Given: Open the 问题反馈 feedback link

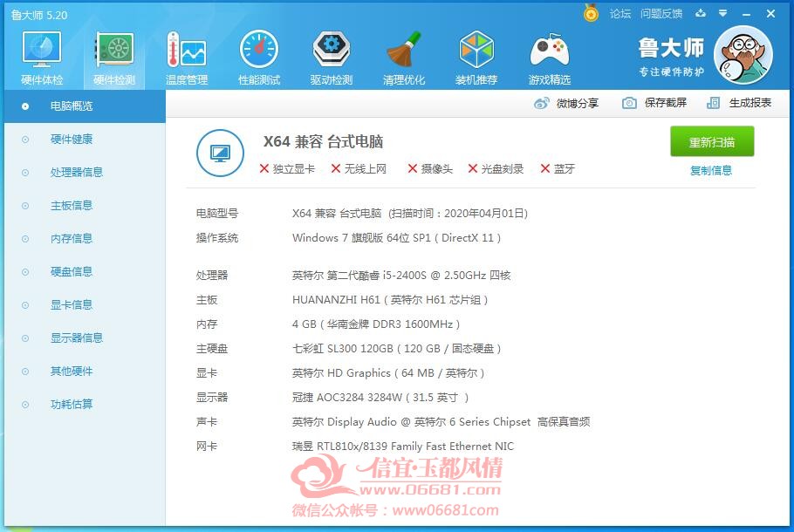Looking at the screenshot, I should click(x=661, y=14).
